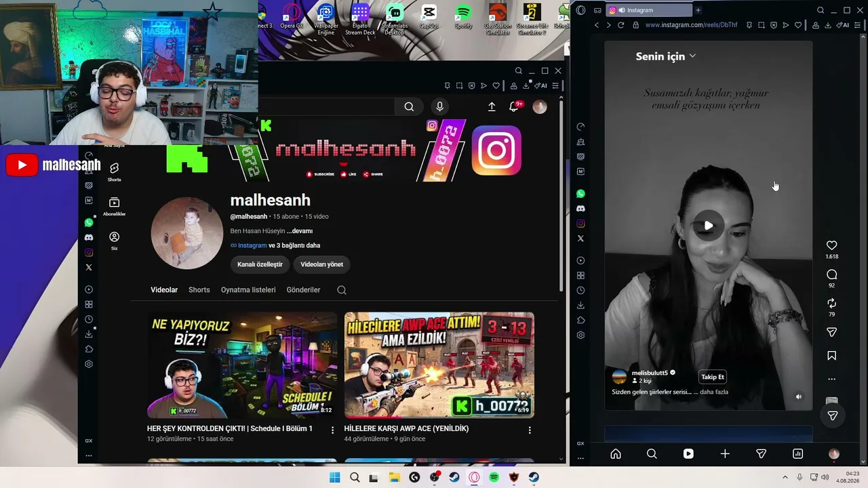Open Siz in the YouTube sidebar
Screen dimensions: 868x488
tap(114, 240)
